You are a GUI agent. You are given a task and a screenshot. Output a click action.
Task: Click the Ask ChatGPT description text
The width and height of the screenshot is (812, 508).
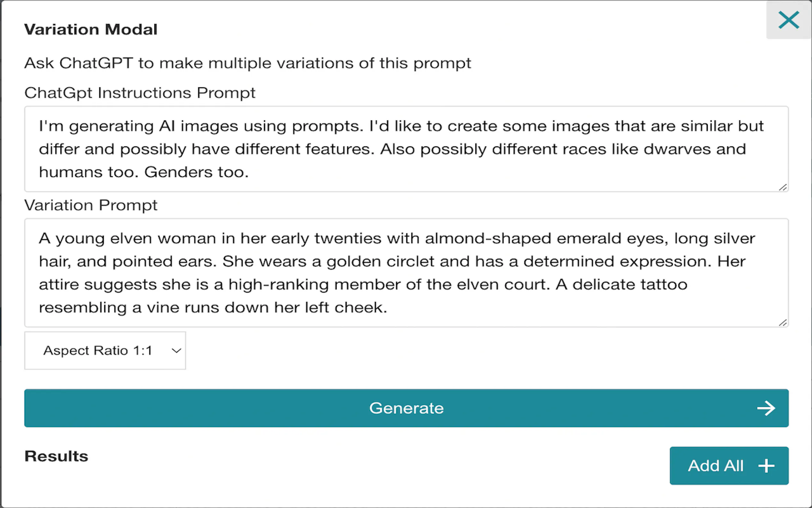coord(248,63)
